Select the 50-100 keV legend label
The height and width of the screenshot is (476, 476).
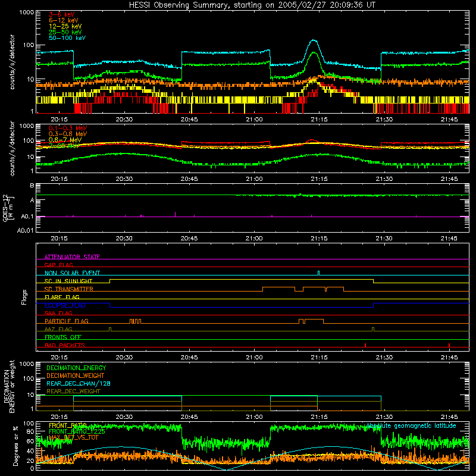pyautogui.click(x=67, y=38)
